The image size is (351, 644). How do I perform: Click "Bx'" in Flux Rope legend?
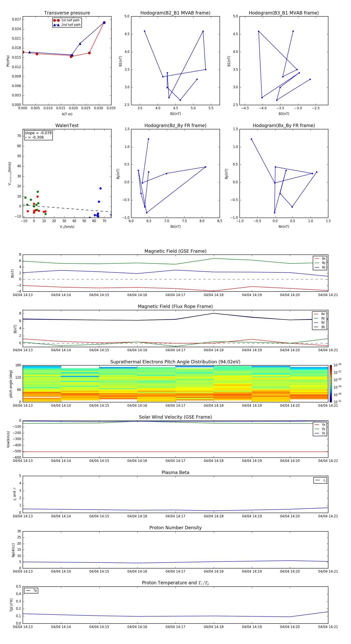(x=323, y=314)
